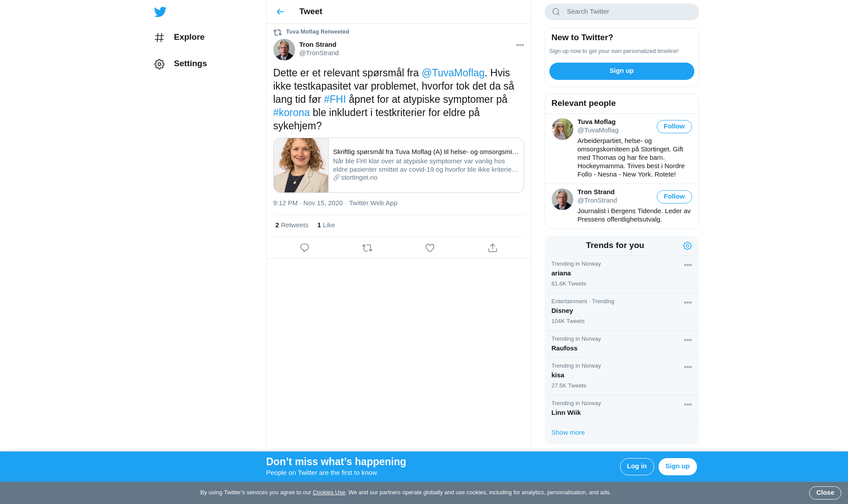Image resolution: width=848 pixels, height=504 pixels.
Task: Click the tweet timestamp 9:12 PM · Nov 15, 2020
Action: point(308,203)
